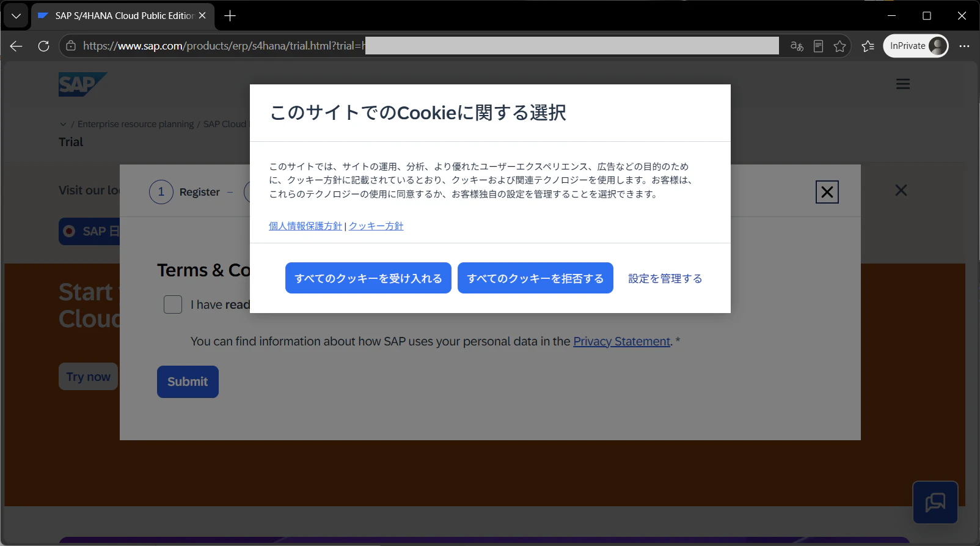Viewport: 980px width, 546px height.
Task: Close the registration dialog with X
Action: (x=827, y=192)
